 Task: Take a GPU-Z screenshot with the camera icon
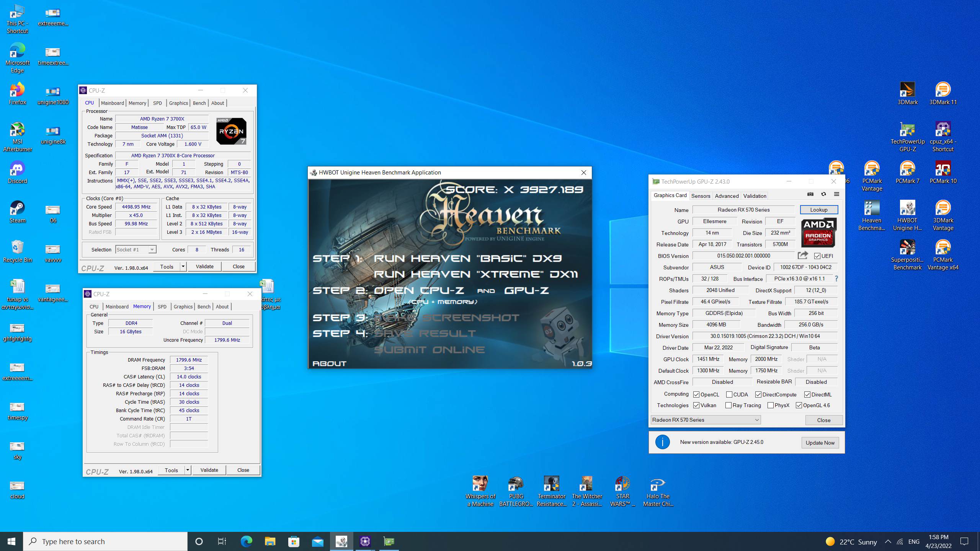(x=810, y=194)
